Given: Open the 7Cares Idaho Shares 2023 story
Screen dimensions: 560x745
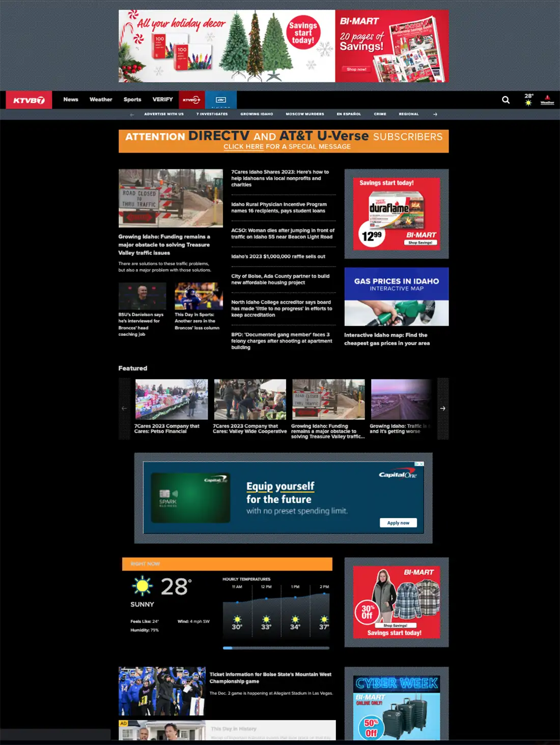Looking at the screenshot, I should click(281, 178).
